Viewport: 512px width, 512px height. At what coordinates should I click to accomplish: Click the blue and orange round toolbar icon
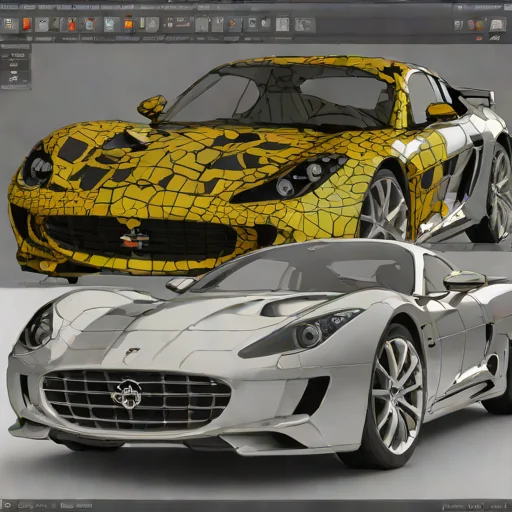pyautogui.click(x=89, y=24)
